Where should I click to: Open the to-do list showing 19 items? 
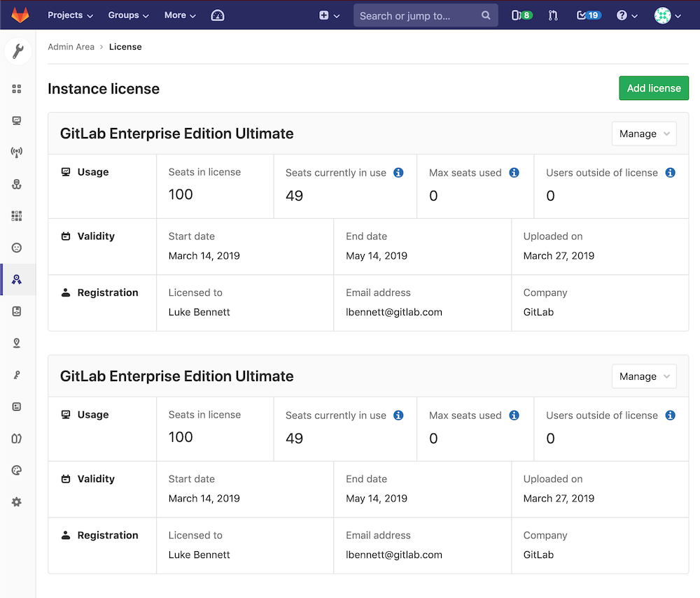(588, 15)
